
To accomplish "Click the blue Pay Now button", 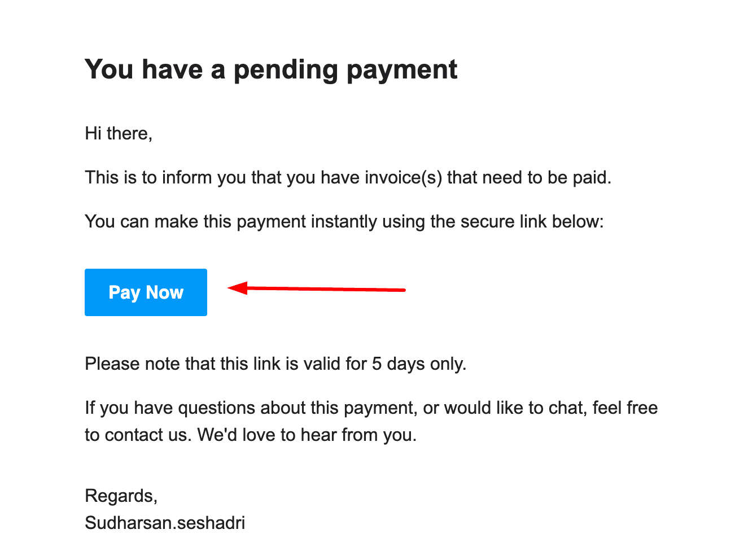I will coord(146,292).
